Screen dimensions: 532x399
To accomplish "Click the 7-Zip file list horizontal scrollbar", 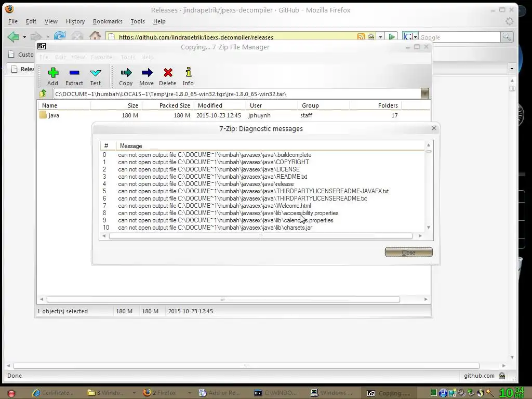I will coord(223,299).
